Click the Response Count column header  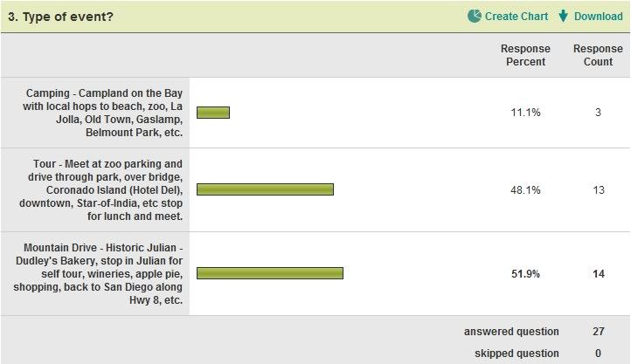tap(598, 55)
